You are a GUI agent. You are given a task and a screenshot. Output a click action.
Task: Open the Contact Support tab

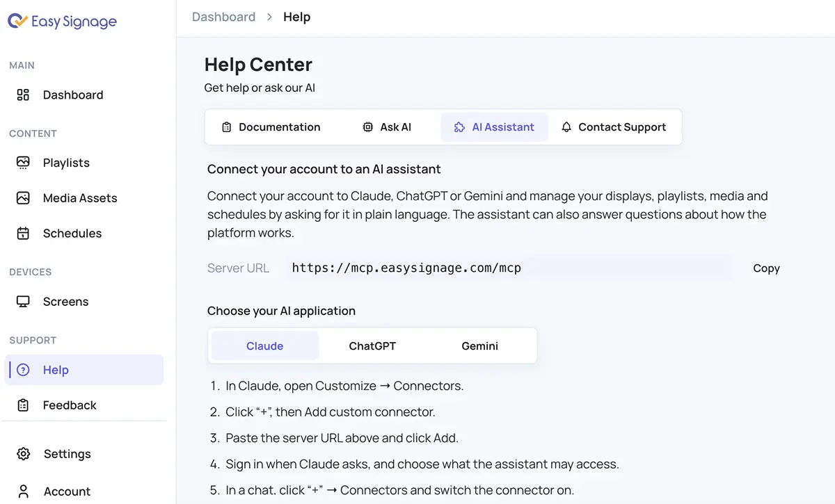click(614, 127)
